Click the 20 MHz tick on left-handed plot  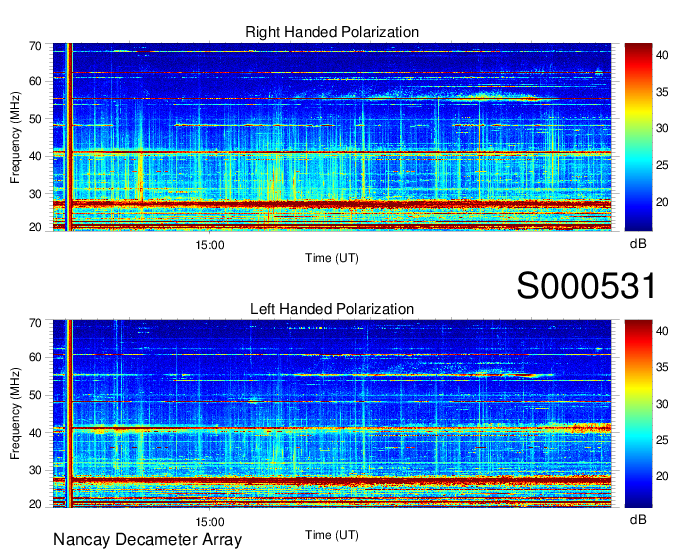click(35, 504)
